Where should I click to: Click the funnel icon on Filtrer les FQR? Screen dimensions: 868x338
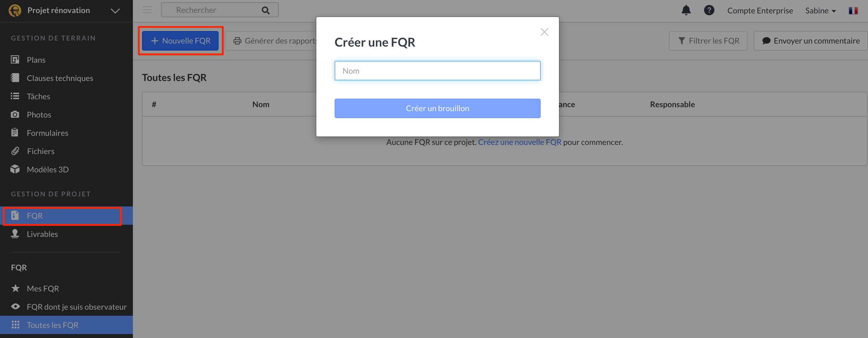681,41
